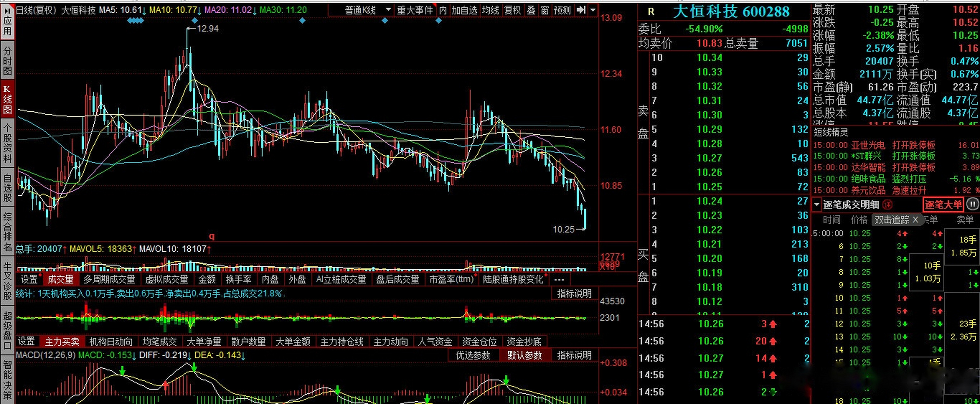Screen dimensions: 980x404
Task: Expand the 逐笔成交明细 panel dropdown
Action: point(817,205)
